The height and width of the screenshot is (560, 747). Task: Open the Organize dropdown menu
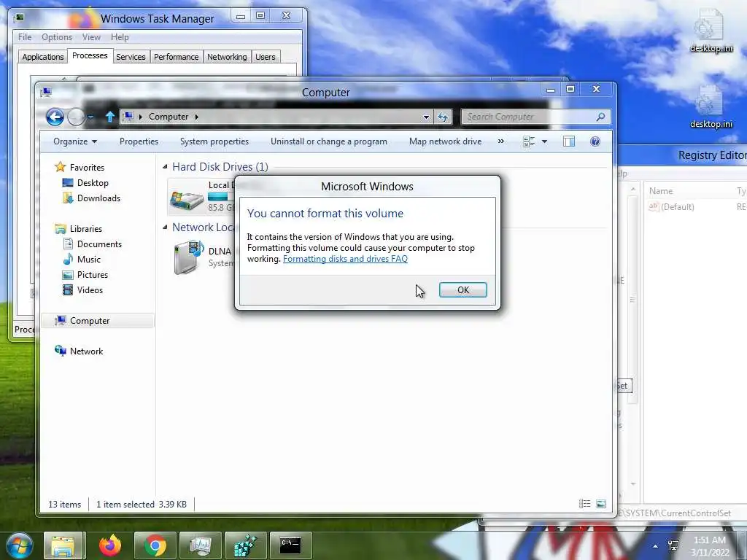point(75,141)
